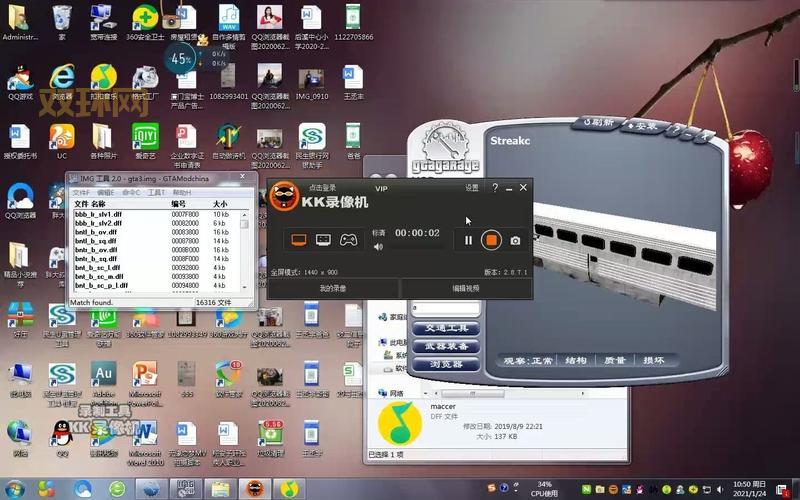
Task: Switch to 损坏 damage view tab
Action: [x=653, y=360]
